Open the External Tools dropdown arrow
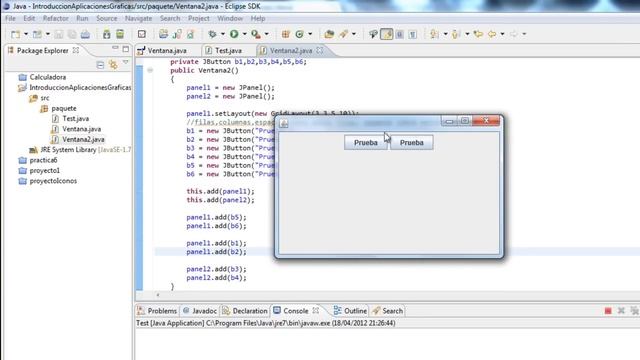The image size is (640, 360). coord(267,34)
